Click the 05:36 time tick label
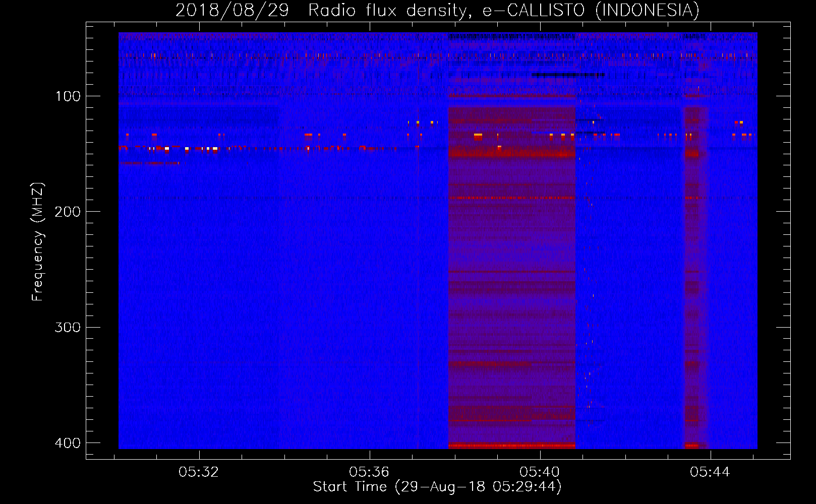The image size is (816, 504). [x=369, y=472]
